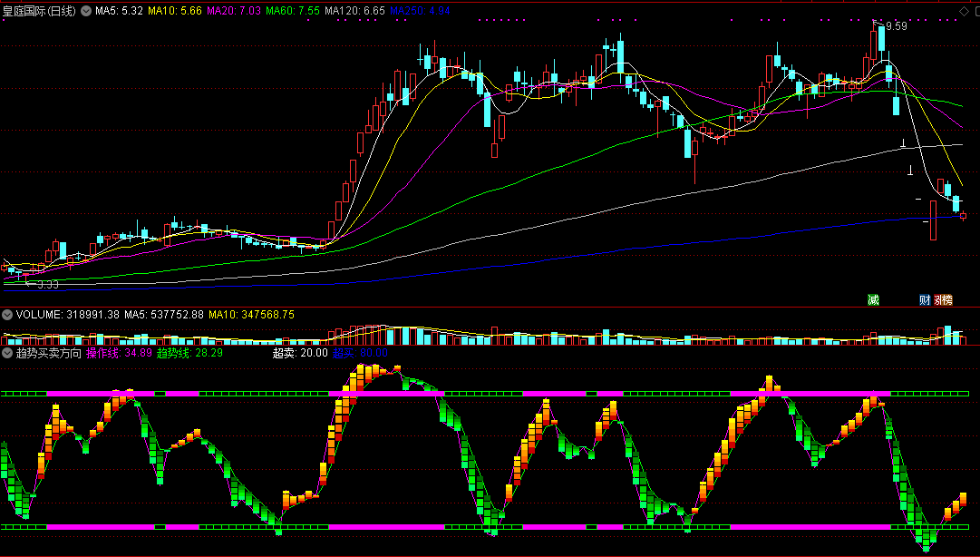The width and height of the screenshot is (980, 557).
Task: Click the MA120: 6.65 label
Action: (354, 11)
